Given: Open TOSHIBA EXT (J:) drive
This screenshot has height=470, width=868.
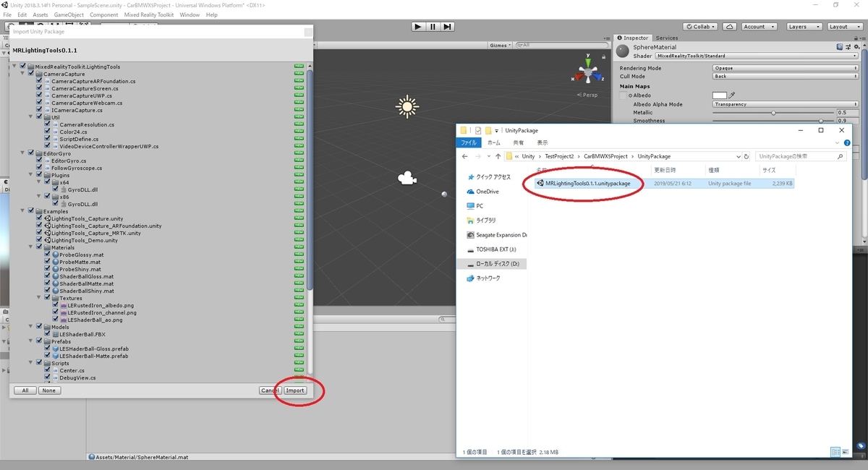Looking at the screenshot, I should point(492,249).
